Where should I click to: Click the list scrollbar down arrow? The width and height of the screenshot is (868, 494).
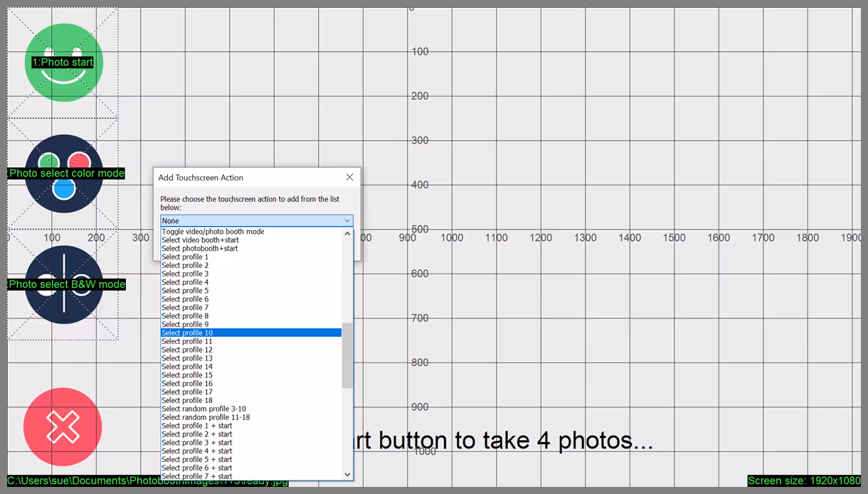[347, 475]
